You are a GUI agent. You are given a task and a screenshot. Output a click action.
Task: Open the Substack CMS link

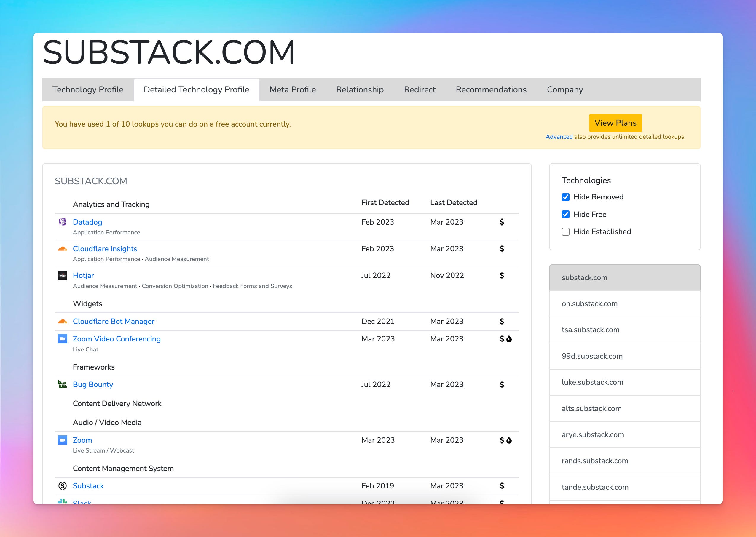(x=88, y=486)
